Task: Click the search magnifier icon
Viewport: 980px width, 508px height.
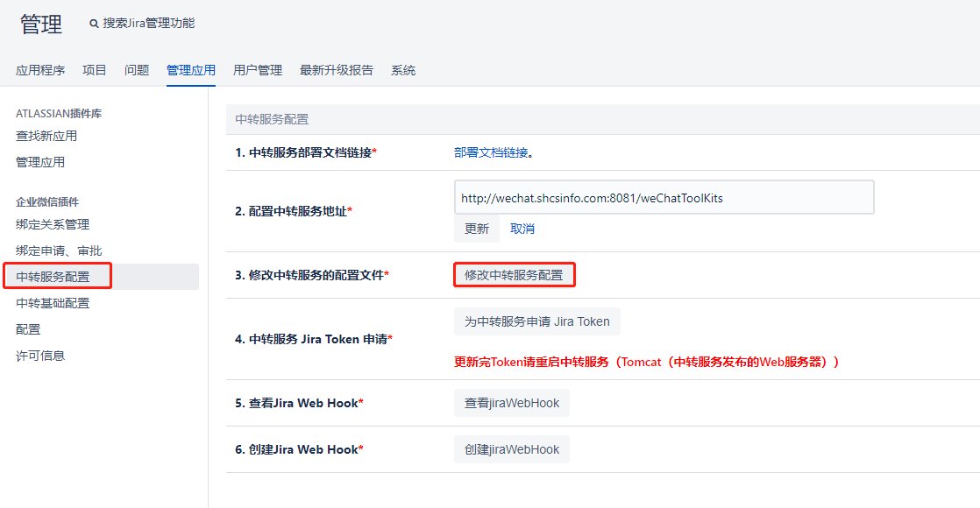Action: tap(94, 24)
